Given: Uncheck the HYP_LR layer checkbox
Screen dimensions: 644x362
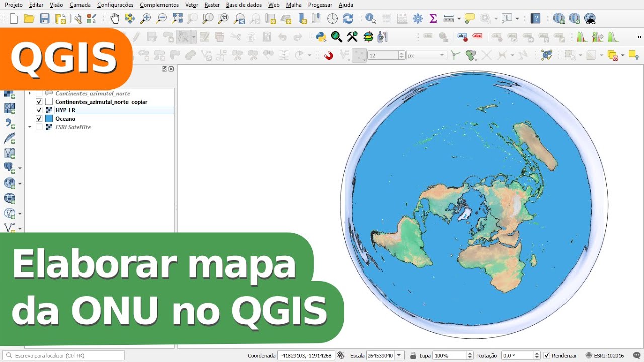Looking at the screenshot, I should [x=39, y=110].
